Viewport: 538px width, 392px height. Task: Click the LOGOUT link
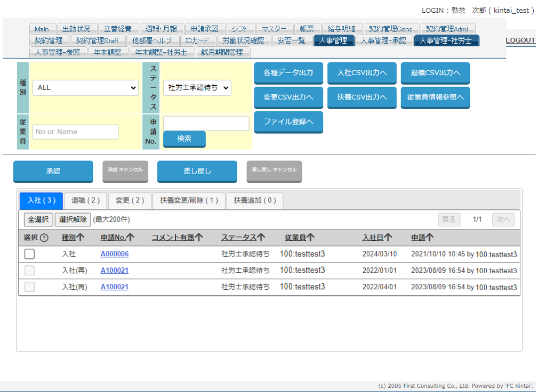point(520,40)
